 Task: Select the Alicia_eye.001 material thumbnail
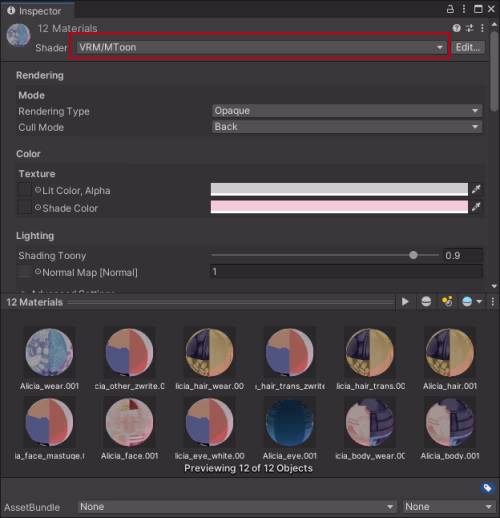pyautogui.click(x=290, y=422)
